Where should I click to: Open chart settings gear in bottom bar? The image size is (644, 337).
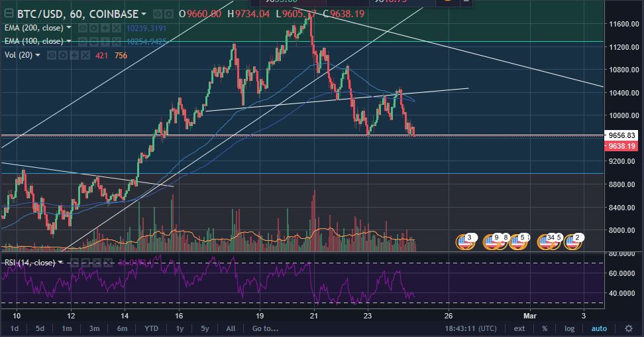(629, 328)
